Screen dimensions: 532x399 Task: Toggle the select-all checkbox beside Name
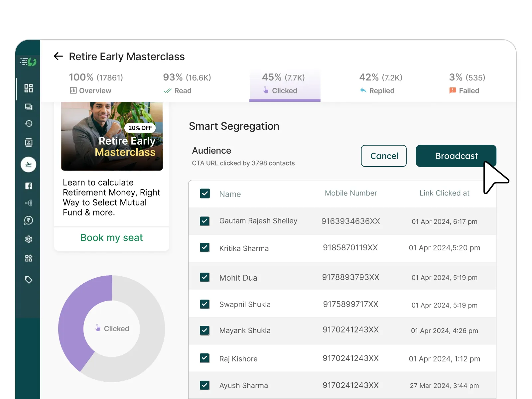[205, 194]
